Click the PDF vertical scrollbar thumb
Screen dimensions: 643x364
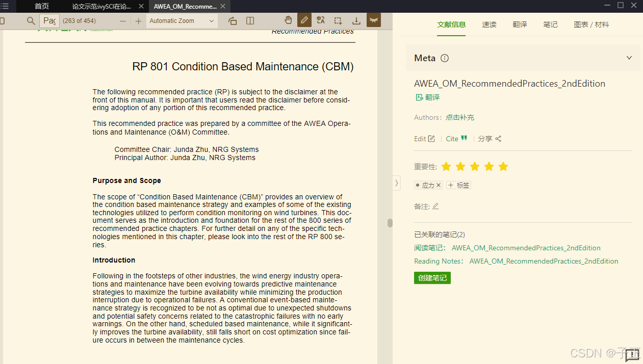[x=390, y=223]
